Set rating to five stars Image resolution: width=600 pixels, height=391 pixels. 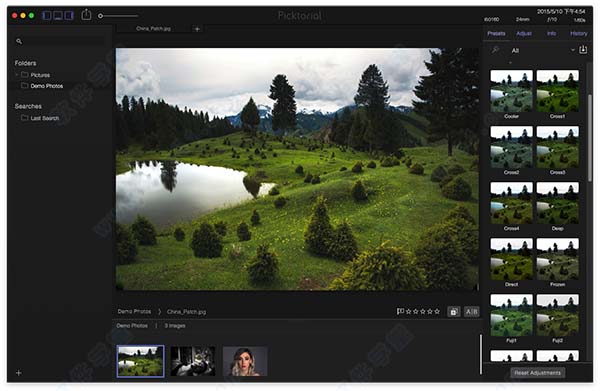click(437, 311)
